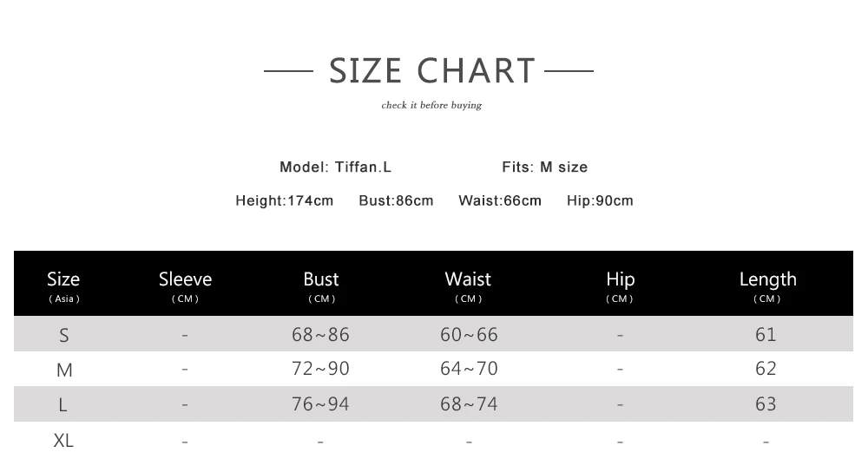Click the Length column header
This screenshot has height=459, width=868.
767,284
